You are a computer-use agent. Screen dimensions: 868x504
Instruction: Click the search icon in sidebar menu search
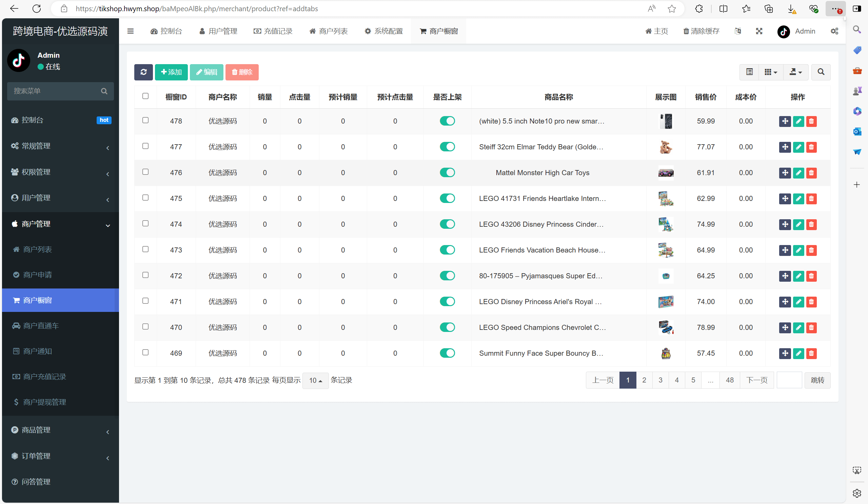(x=104, y=91)
